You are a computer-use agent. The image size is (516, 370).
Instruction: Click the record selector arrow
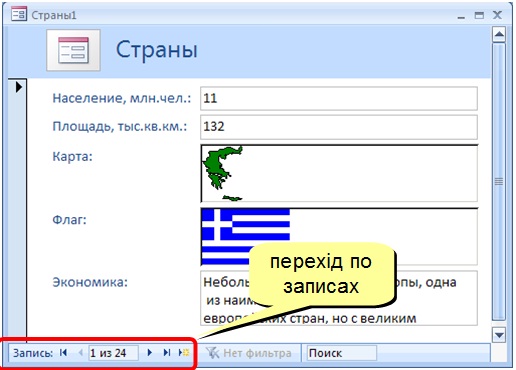coord(19,87)
